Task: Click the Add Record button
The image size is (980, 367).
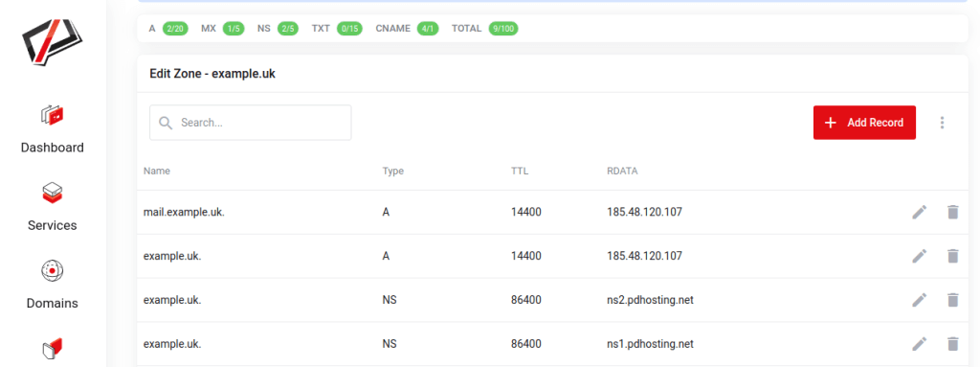Action: click(x=864, y=123)
